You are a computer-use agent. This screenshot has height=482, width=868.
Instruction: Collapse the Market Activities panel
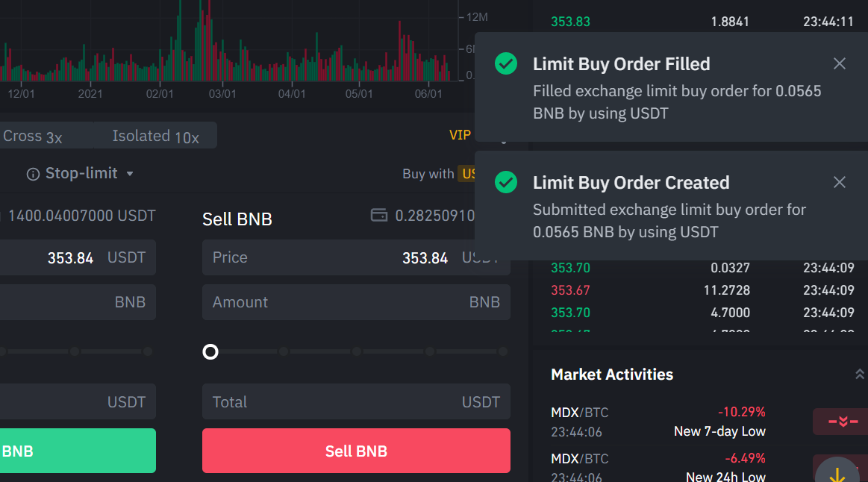click(859, 375)
